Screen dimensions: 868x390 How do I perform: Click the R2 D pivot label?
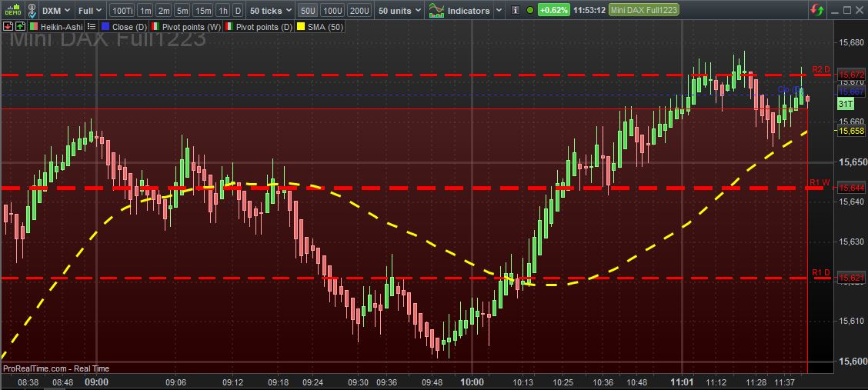coord(821,70)
